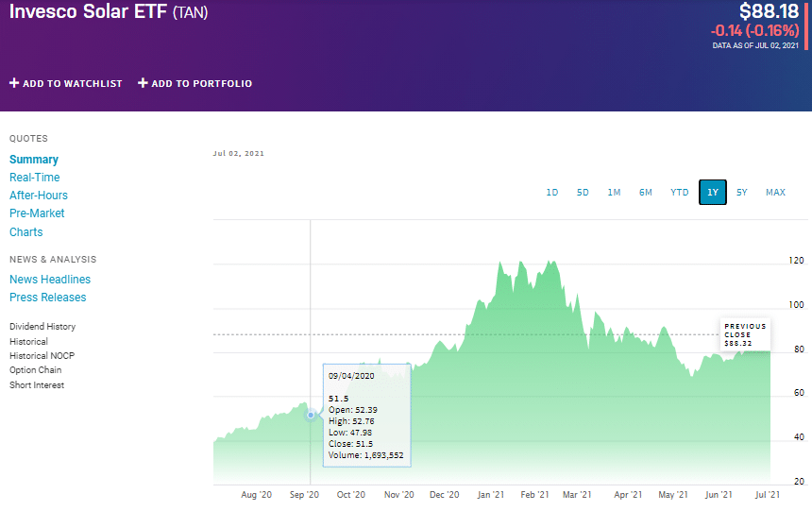812x511 pixels.
Task: Switch chart to 5D range
Action: 583,193
